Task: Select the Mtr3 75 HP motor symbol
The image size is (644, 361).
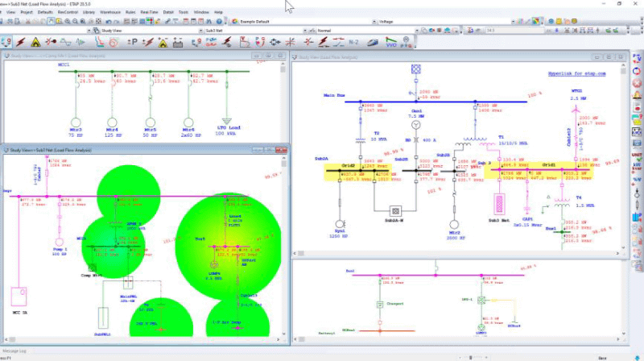Action: (76, 122)
